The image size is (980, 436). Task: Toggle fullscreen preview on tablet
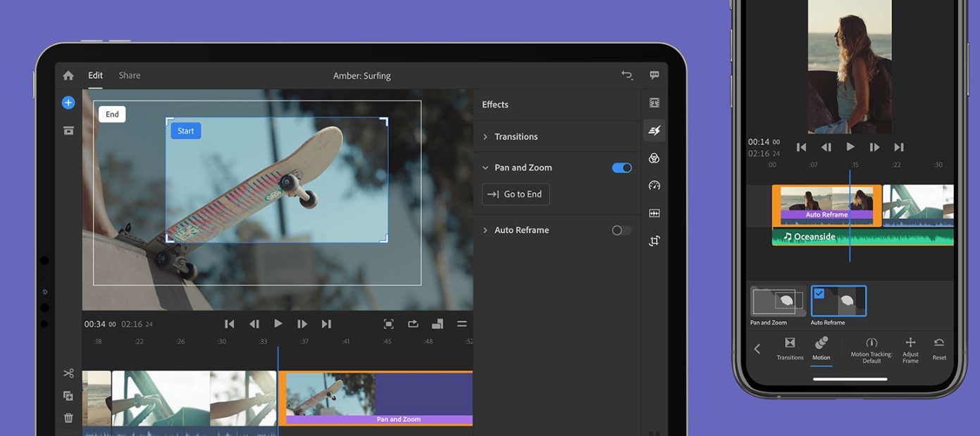388,324
